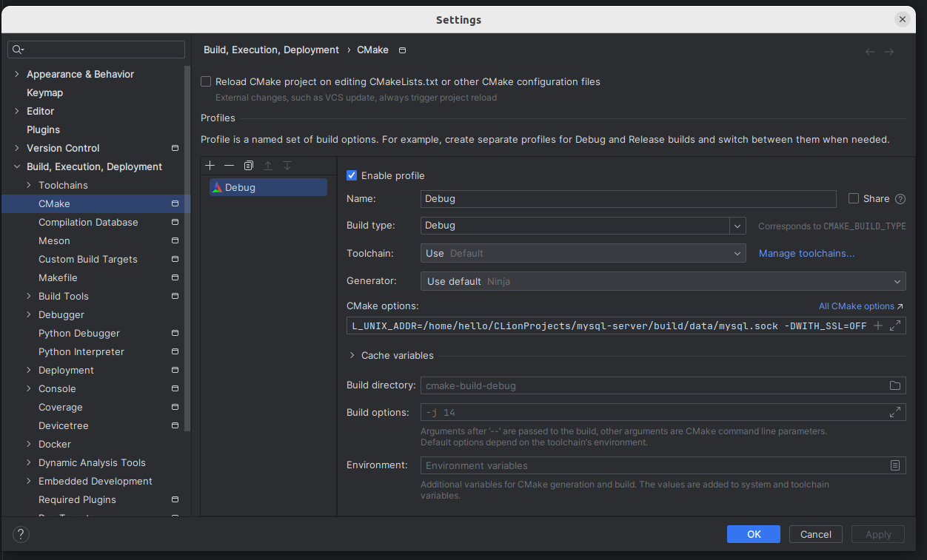
Task: Collapse Build, Execution, Deployment node
Action: (x=17, y=166)
